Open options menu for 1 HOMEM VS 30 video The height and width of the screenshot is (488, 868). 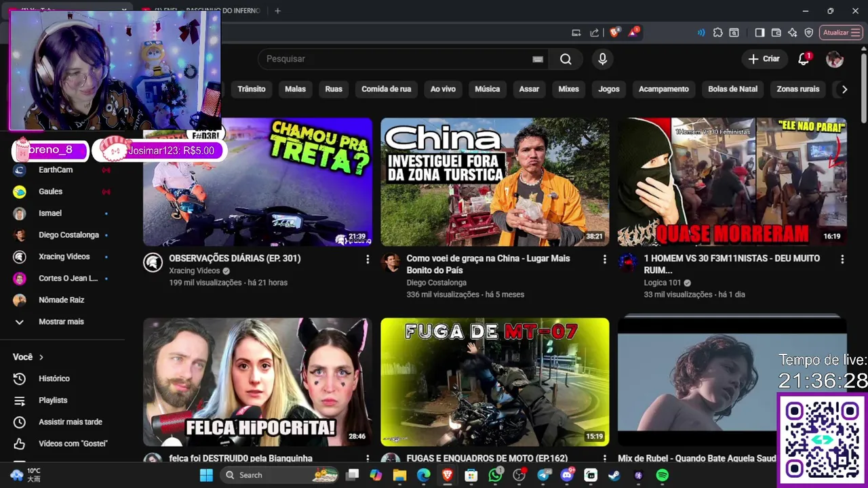[x=842, y=259]
